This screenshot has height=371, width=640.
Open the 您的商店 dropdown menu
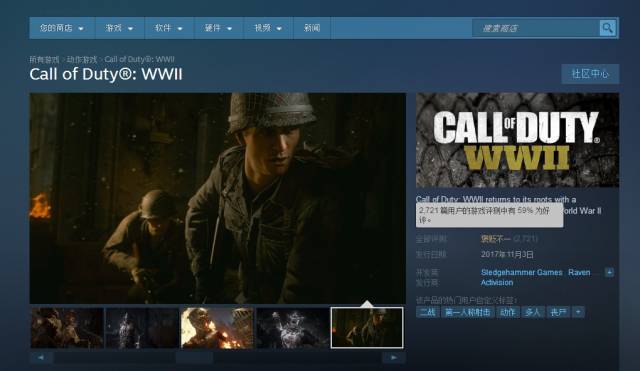coord(62,28)
